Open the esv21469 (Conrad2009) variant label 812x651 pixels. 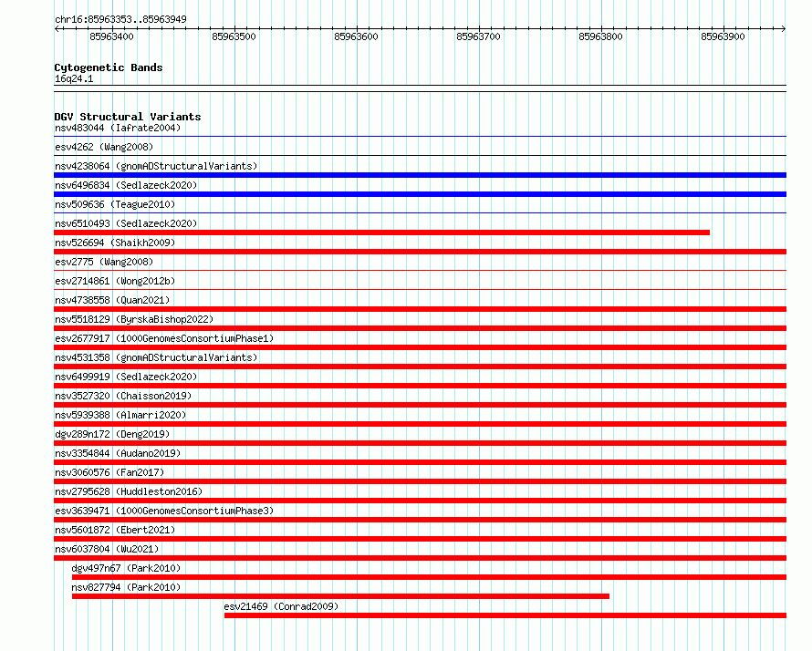tap(281, 606)
